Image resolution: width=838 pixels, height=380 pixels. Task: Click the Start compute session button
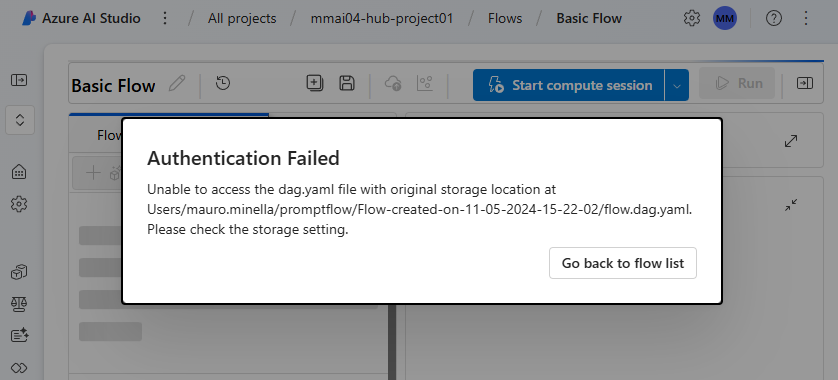click(x=569, y=85)
